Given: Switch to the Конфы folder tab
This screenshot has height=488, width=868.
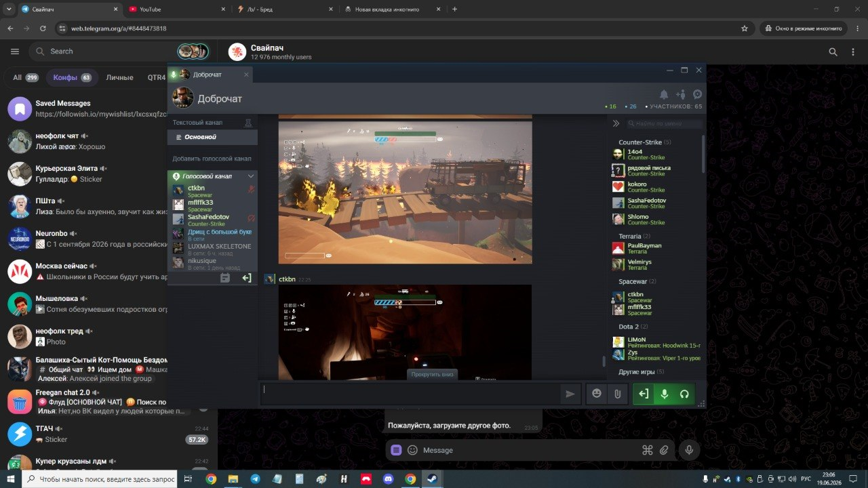Looking at the screenshot, I should click(x=72, y=77).
